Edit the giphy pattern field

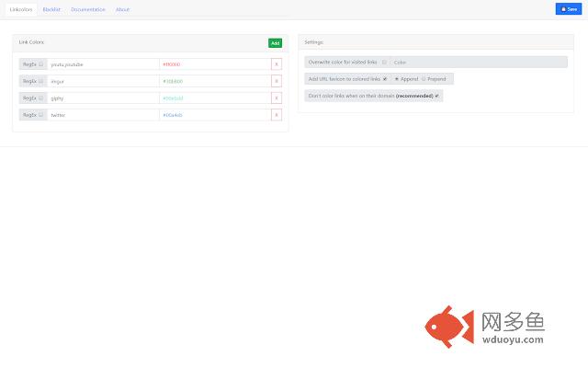point(103,98)
